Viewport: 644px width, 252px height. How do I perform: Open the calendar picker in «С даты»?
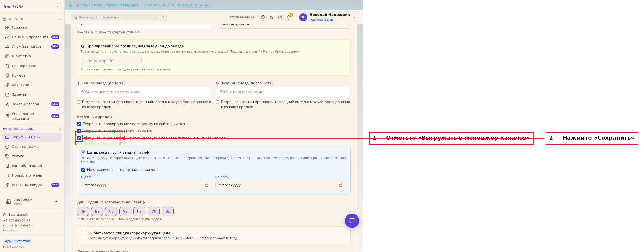[x=207, y=185]
